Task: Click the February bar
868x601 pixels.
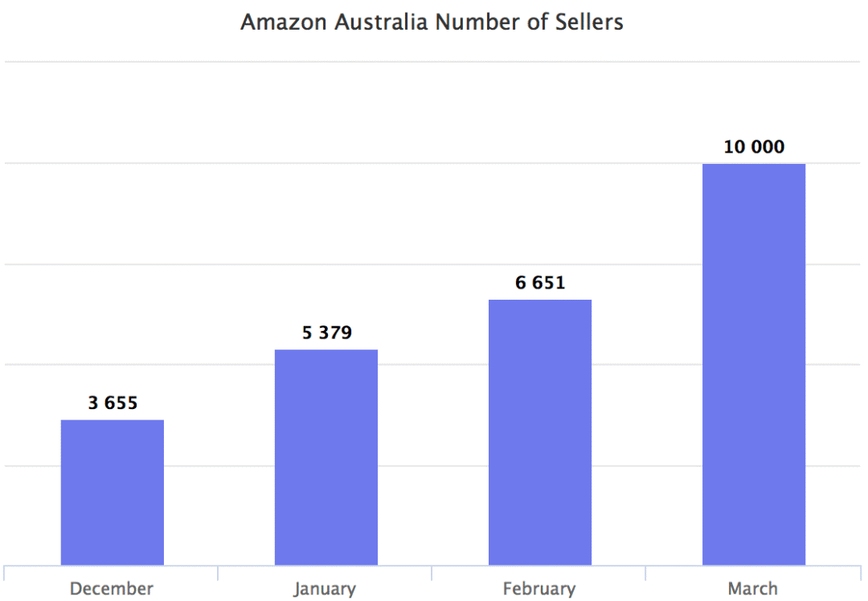Action: coord(540,431)
